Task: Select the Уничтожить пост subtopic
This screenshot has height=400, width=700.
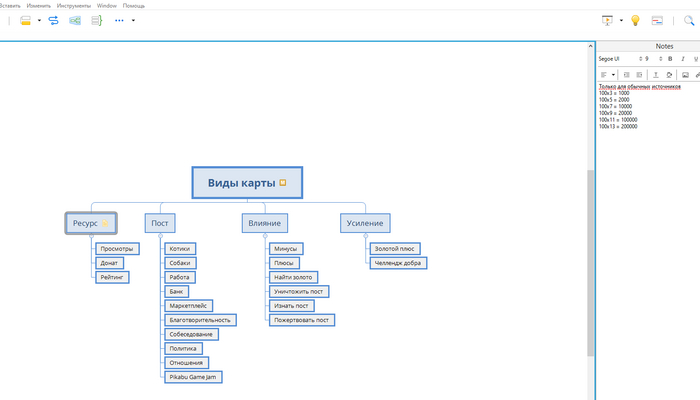Action: [299, 292]
